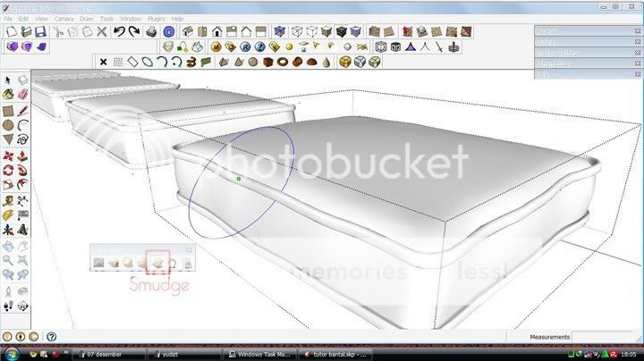Switch to Windows Task Manager taskbar button

[x=260, y=354]
